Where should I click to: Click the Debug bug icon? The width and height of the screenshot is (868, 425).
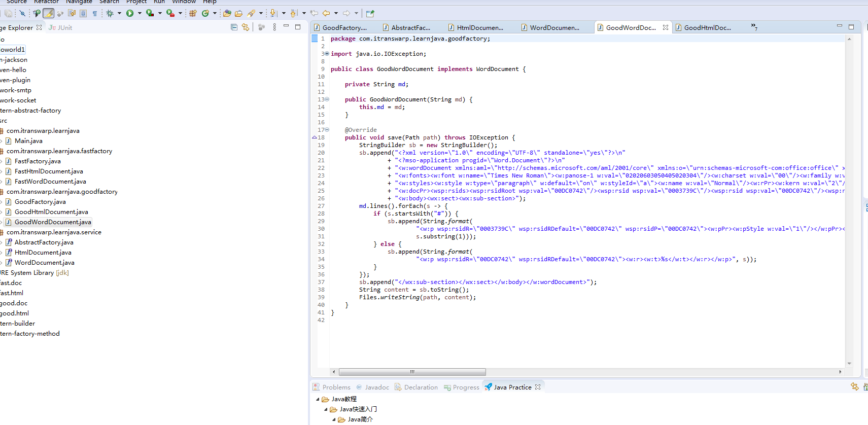pyautogui.click(x=110, y=13)
